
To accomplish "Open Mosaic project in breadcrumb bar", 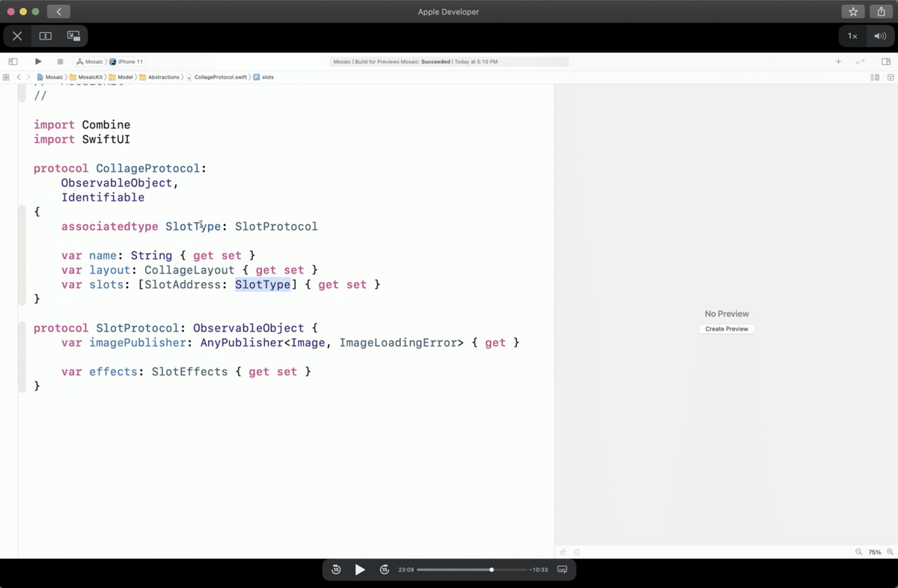I will point(50,77).
